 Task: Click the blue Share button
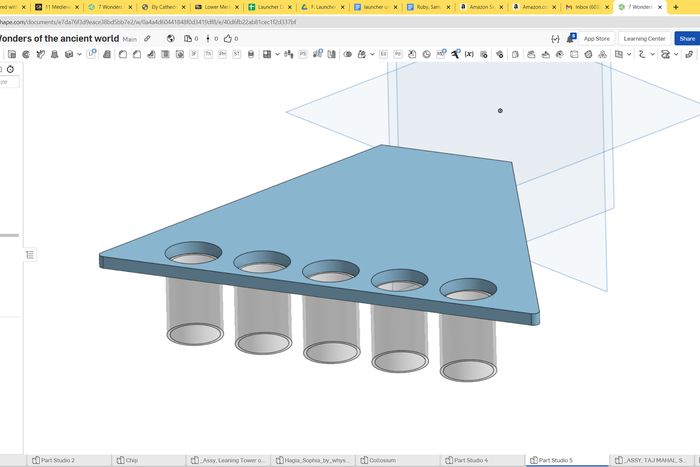(x=686, y=38)
